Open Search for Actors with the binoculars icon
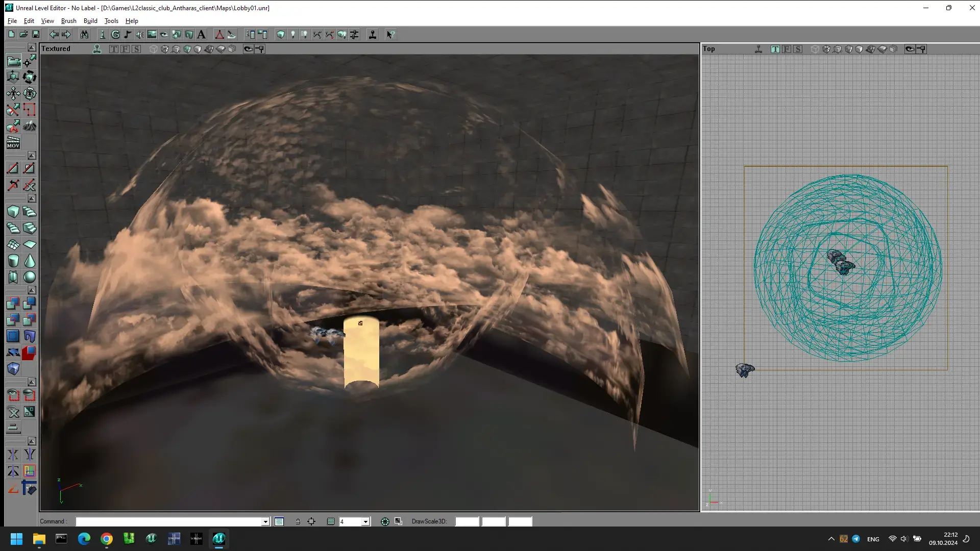 tap(84, 34)
